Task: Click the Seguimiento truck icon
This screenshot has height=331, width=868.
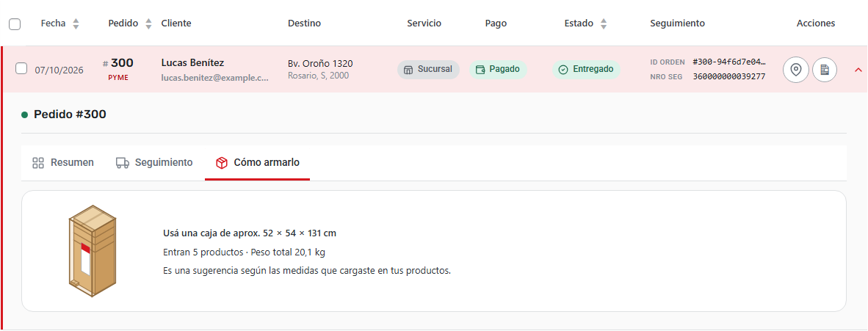Action: [123, 163]
